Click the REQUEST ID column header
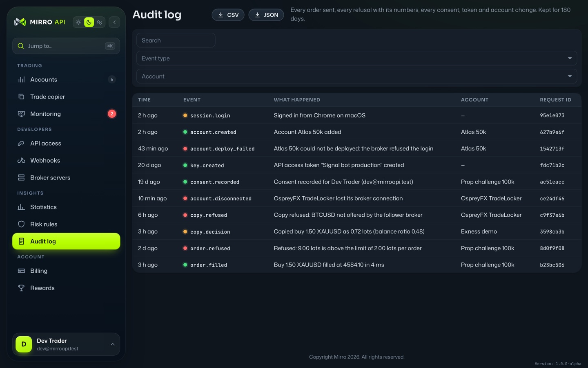The width and height of the screenshot is (588, 368). [555, 100]
